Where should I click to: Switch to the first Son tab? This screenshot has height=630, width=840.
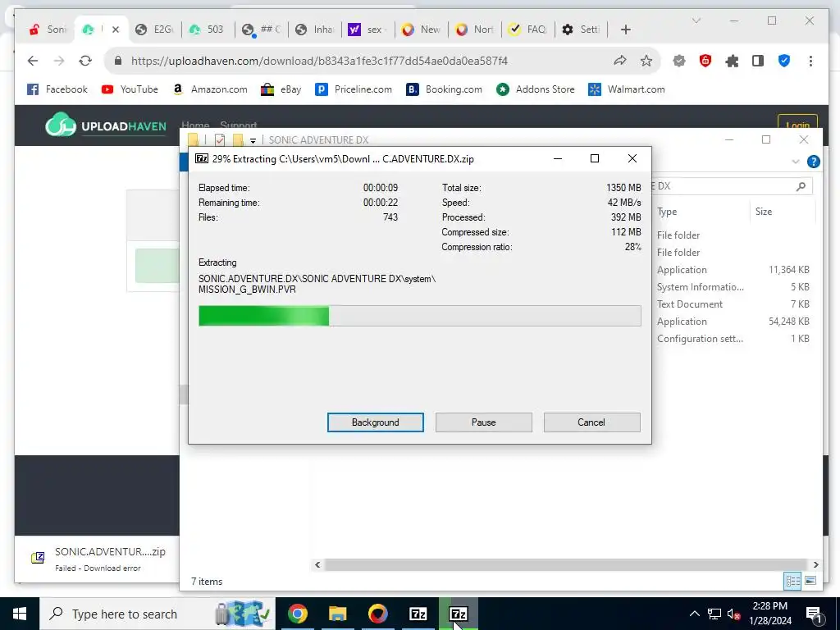(x=48, y=30)
